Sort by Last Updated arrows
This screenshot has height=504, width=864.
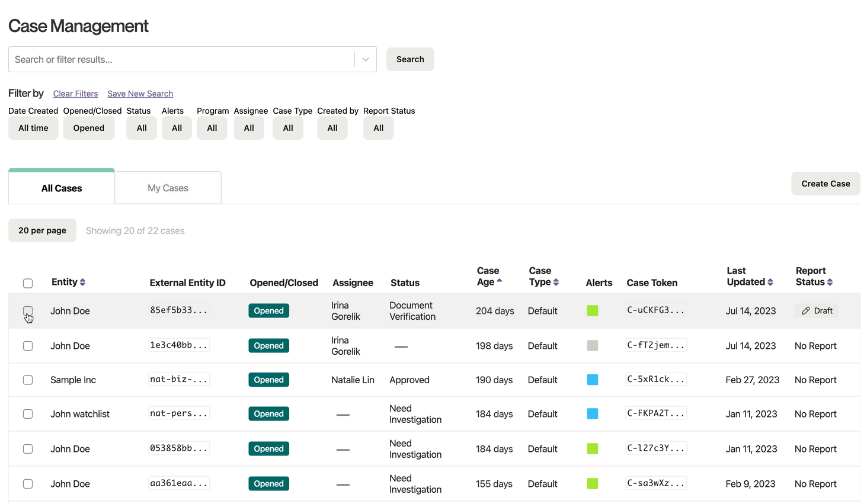tap(770, 283)
